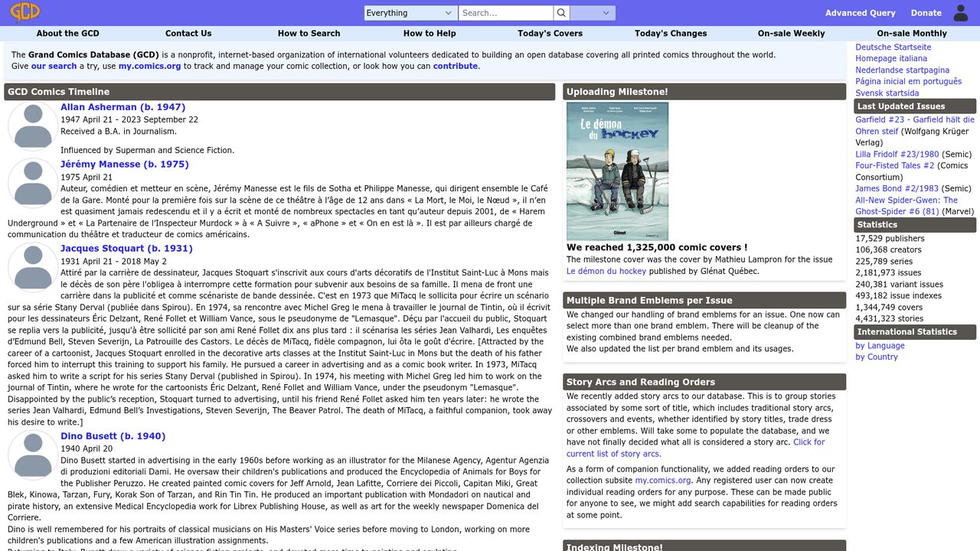Screen dimensions: 980x551
Task: Focus the Search input field
Action: 505,13
